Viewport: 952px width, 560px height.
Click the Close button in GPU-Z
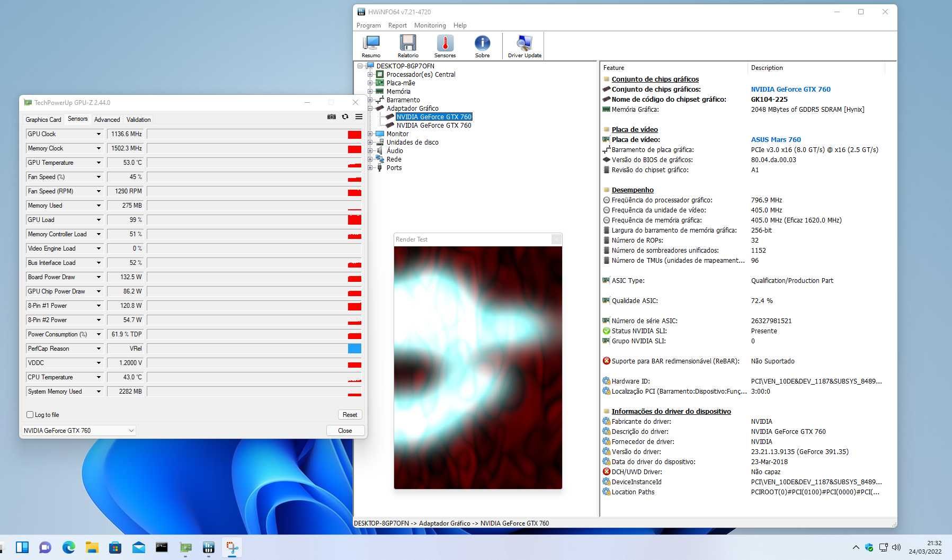point(345,431)
